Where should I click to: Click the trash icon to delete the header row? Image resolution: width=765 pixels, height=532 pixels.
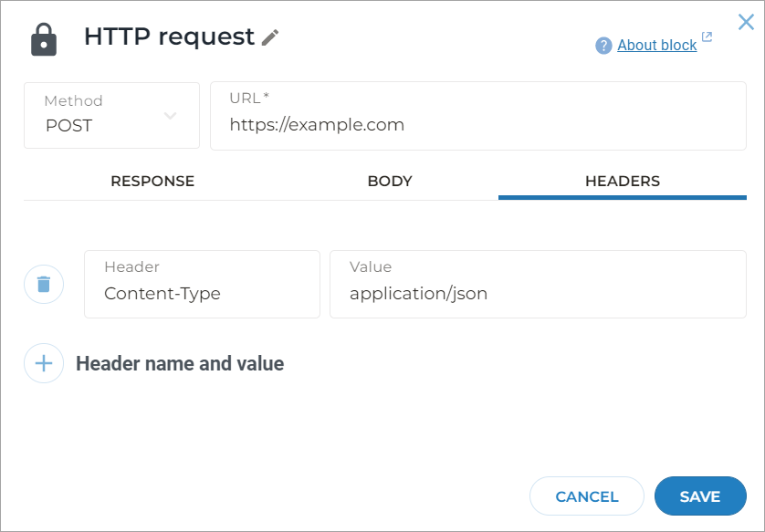43,284
